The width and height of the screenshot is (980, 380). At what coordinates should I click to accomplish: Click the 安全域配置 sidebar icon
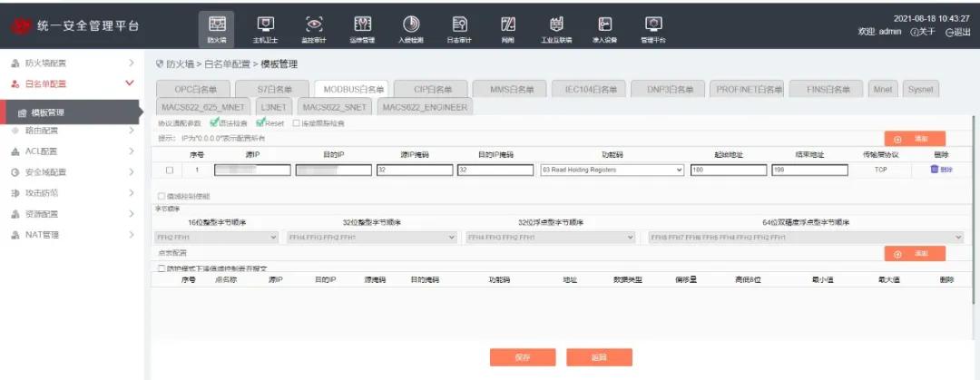[x=16, y=172]
